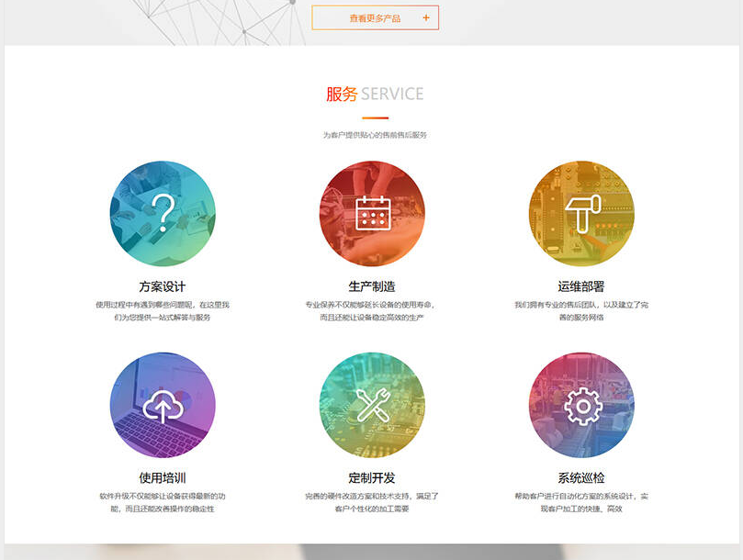Click the 查看更多产品 button
743x560 pixels.
(x=375, y=17)
